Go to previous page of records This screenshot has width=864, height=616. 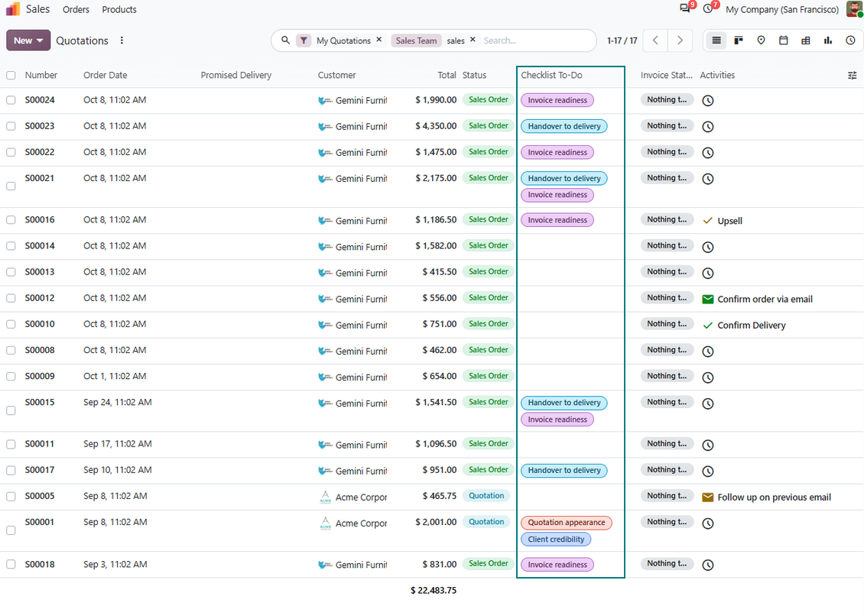[656, 41]
